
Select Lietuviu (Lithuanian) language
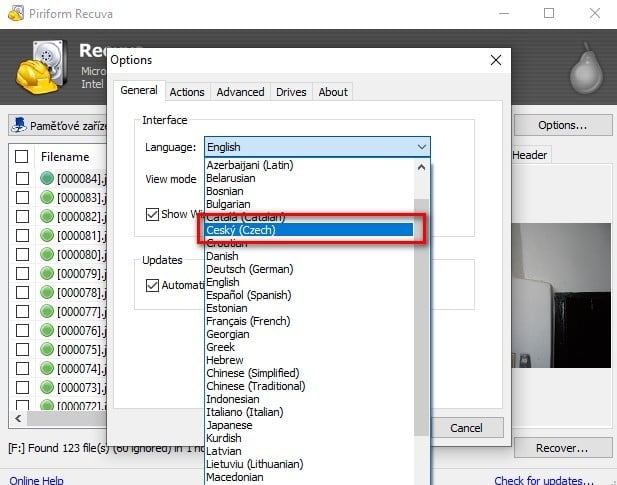pyautogui.click(x=309, y=464)
